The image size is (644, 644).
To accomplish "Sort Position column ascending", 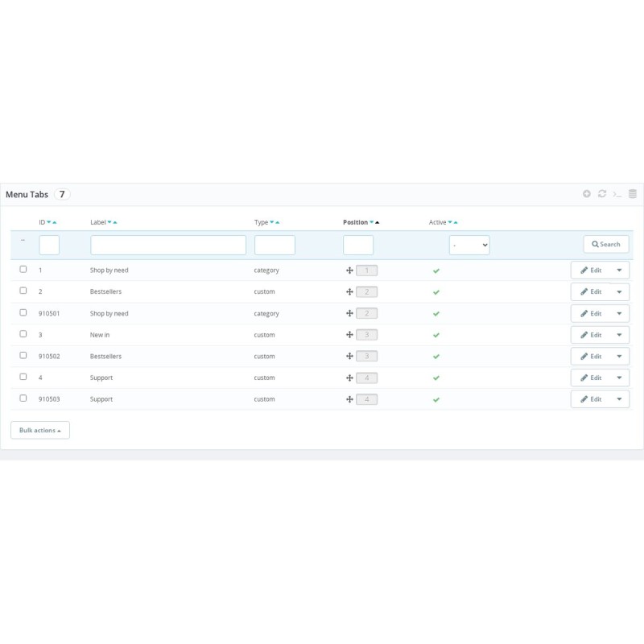I will coord(377,222).
